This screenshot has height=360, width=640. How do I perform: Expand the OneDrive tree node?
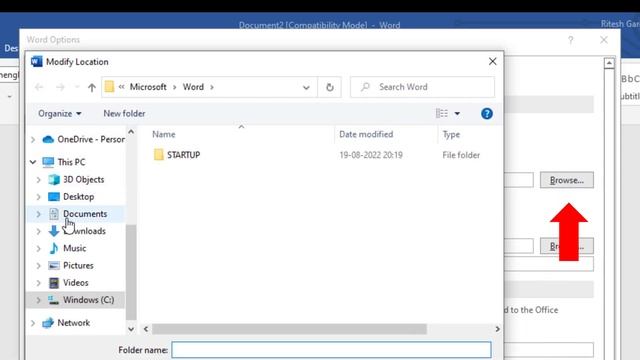[x=33, y=140]
